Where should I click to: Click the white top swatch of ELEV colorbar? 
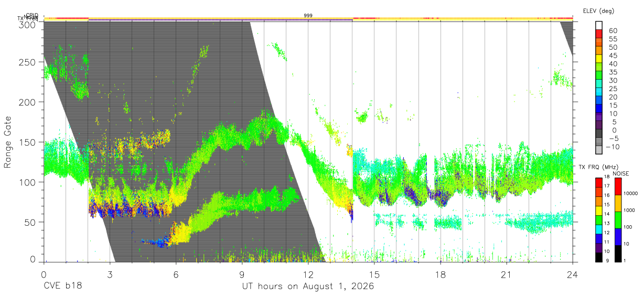(x=599, y=25)
